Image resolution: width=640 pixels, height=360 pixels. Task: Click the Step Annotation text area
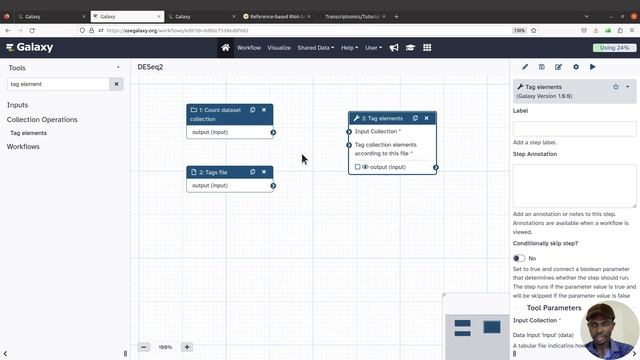574,186
